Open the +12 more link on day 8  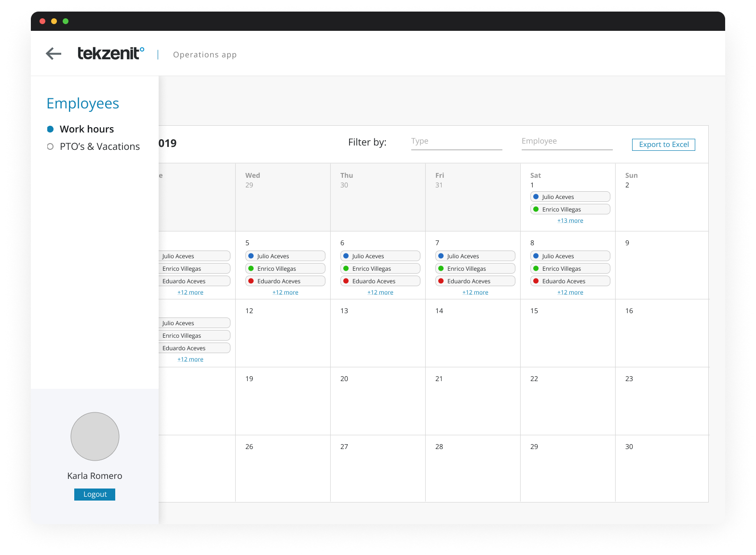tap(570, 292)
